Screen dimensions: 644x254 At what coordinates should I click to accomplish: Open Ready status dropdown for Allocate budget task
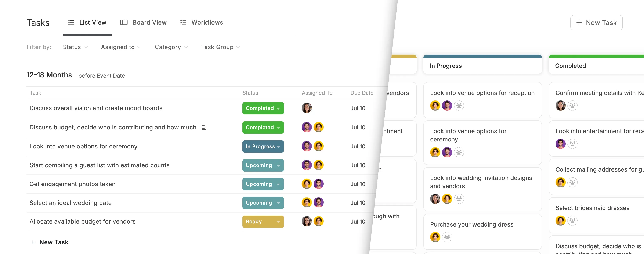pos(263,221)
